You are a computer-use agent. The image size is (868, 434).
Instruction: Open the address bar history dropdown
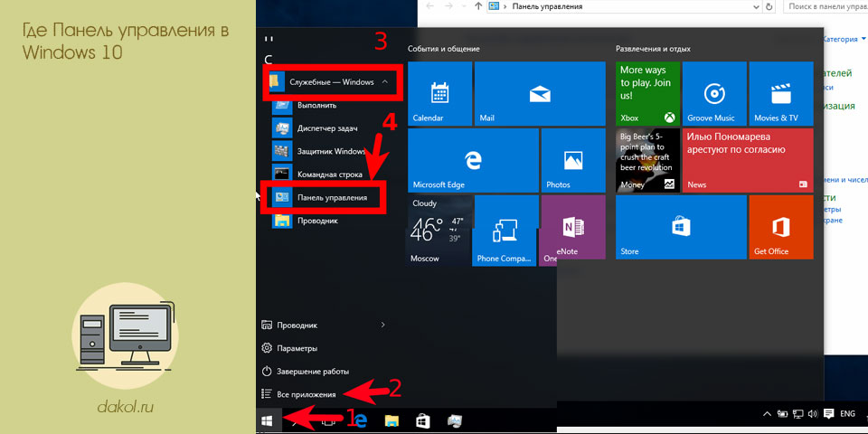[x=756, y=6]
